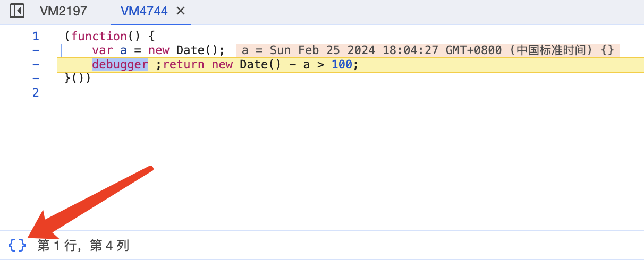The width and height of the screenshot is (644, 260).
Task: Click the pretty-print curly braces icon
Action: tap(17, 245)
